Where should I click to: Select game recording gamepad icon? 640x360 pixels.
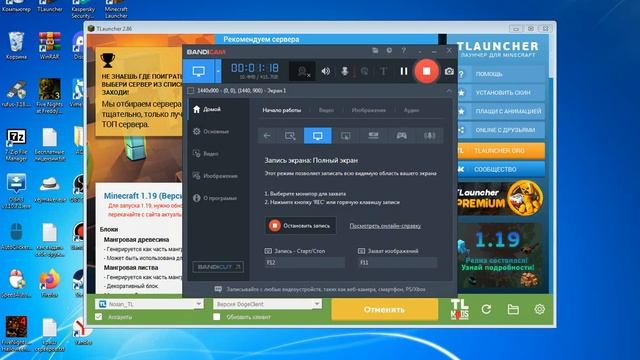[x=401, y=136]
